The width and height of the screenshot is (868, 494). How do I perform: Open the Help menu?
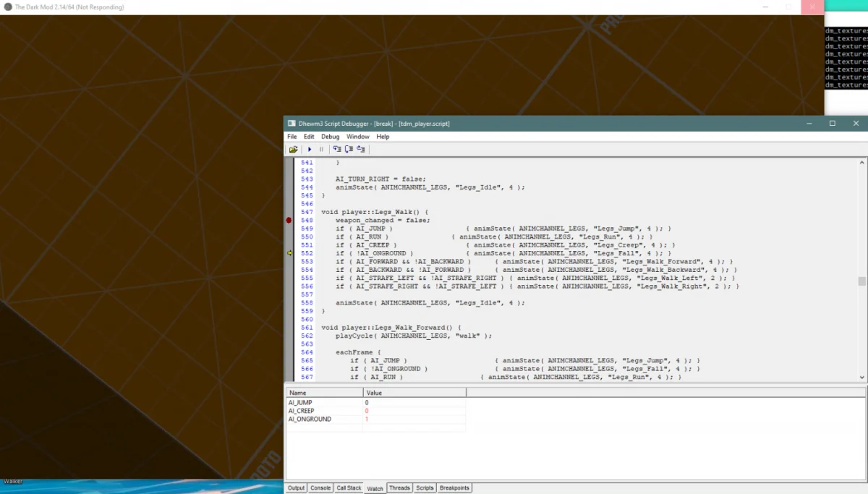pyautogui.click(x=383, y=137)
